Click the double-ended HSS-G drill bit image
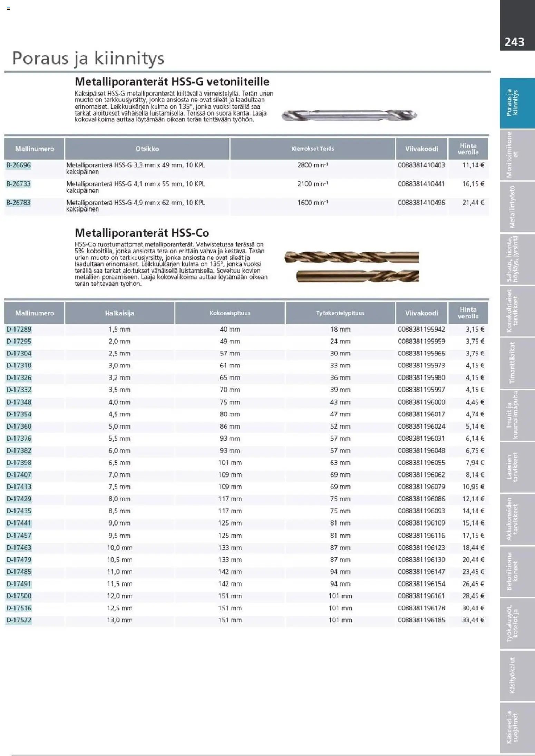Viewport: 535px width, 756px height. [349, 115]
